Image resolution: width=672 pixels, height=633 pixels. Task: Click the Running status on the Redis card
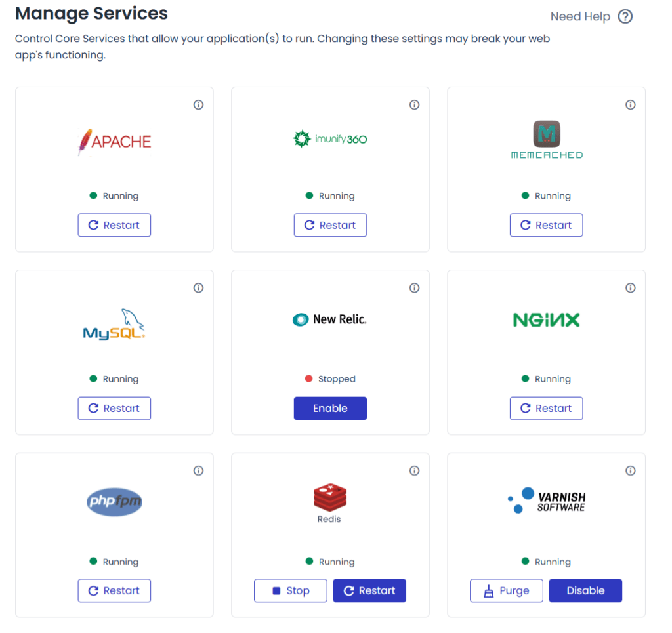[x=330, y=562]
